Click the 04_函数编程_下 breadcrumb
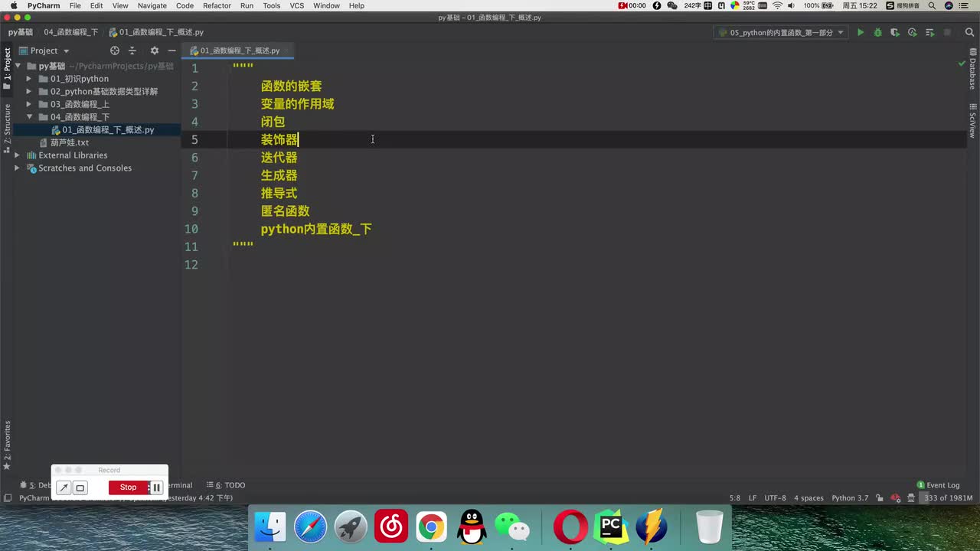The image size is (980, 551). click(x=70, y=33)
